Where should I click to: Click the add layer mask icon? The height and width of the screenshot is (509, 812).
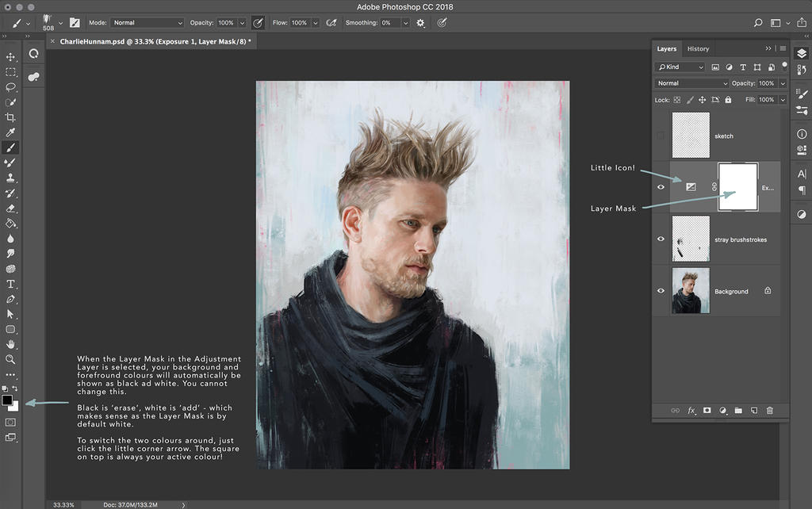click(x=707, y=411)
